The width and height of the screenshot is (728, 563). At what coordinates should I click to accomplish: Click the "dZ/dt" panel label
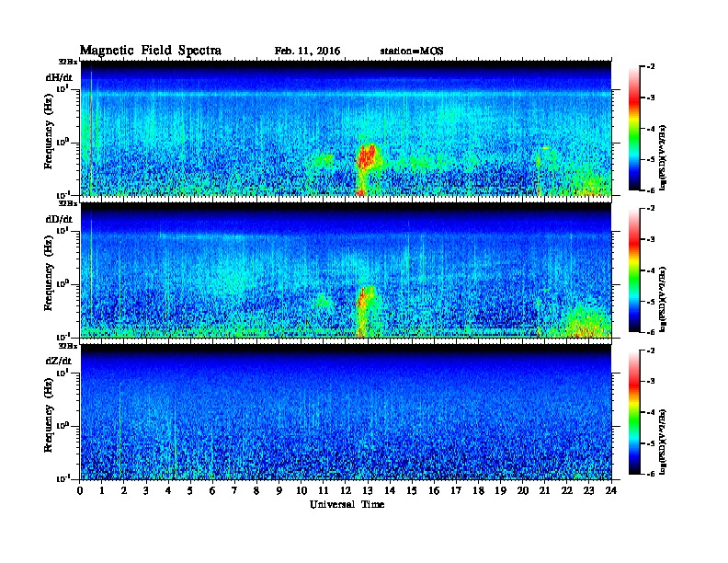pyautogui.click(x=59, y=361)
